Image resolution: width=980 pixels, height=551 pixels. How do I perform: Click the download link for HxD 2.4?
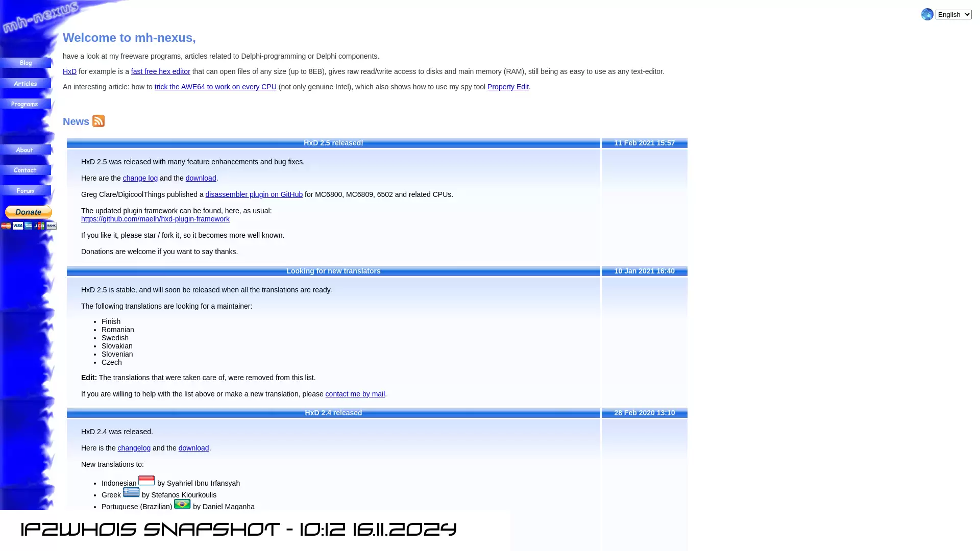194,448
